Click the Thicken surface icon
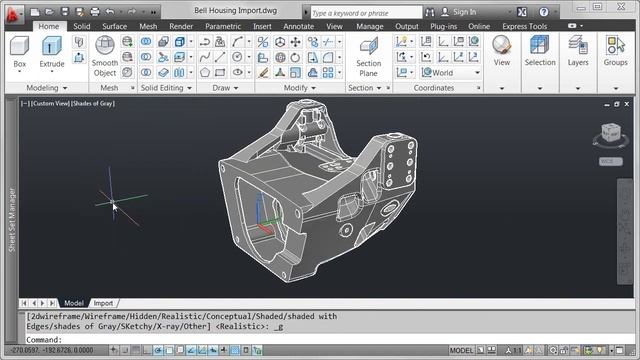640x360 pixels. pyautogui.click(x=163, y=73)
